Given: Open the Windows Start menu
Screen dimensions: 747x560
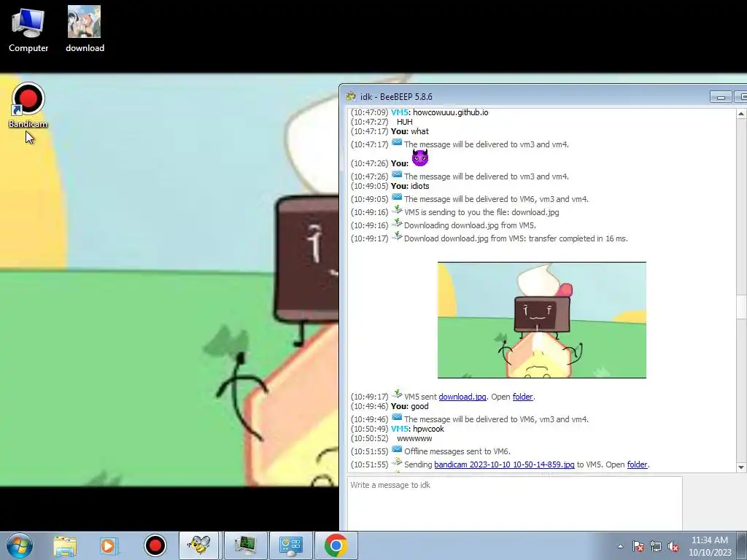Looking at the screenshot, I should pyautogui.click(x=19, y=545).
